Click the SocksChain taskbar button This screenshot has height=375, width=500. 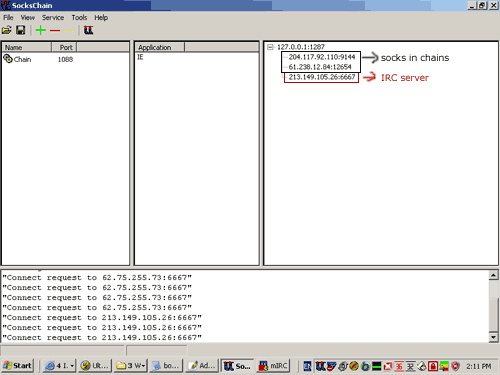[238, 366]
